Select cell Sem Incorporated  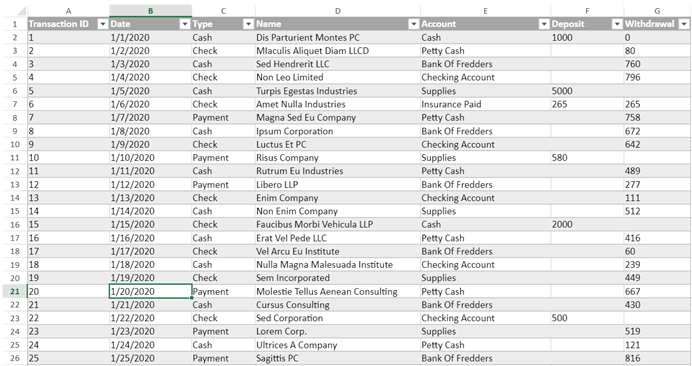coord(338,278)
